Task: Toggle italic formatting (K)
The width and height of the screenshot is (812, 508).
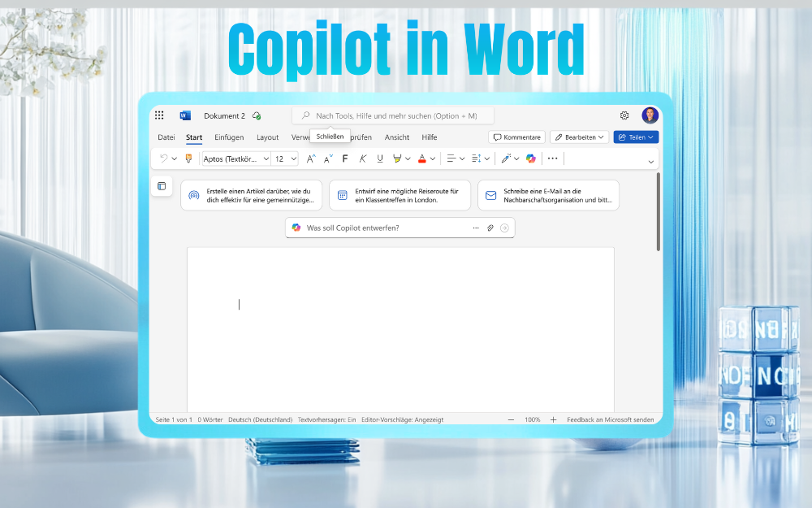Action: coord(362,158)
